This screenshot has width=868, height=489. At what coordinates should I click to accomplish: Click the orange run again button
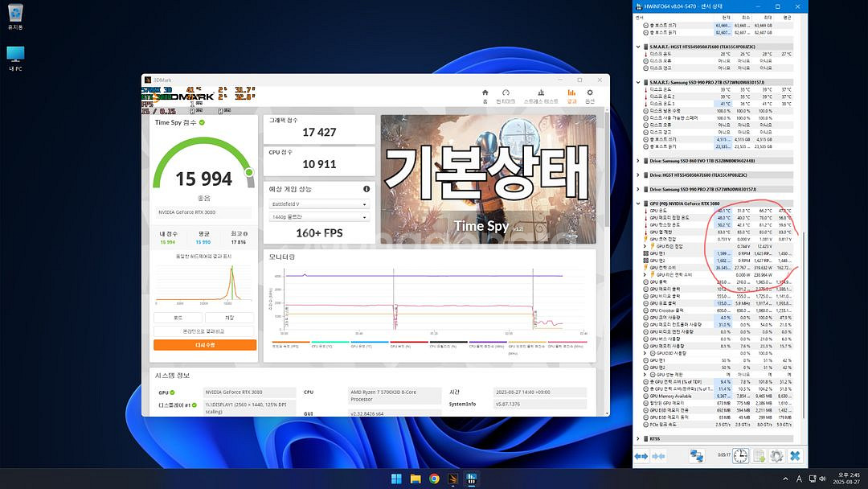(205, 344)
